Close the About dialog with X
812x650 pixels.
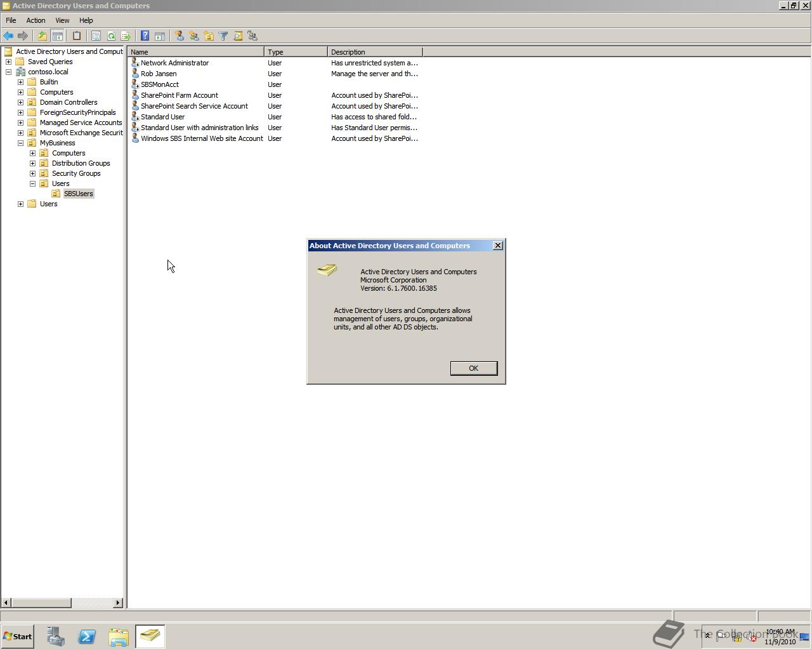click(498, 246)
